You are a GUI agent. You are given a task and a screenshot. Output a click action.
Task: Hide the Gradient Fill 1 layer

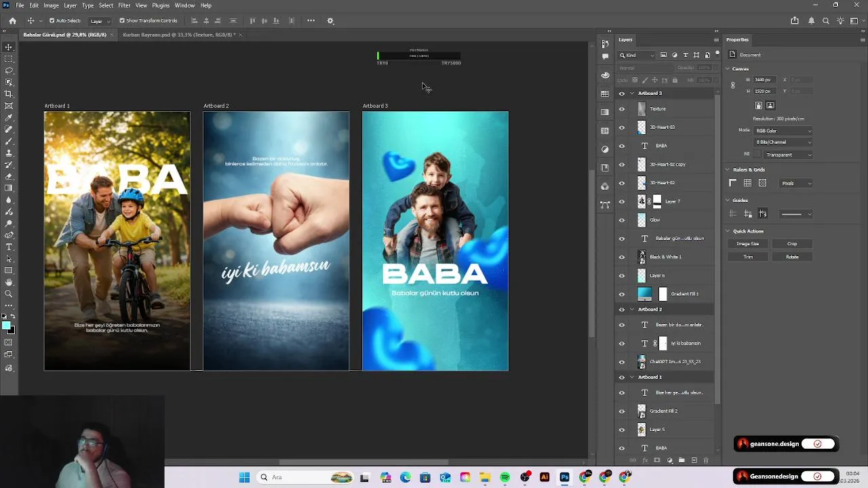[622, 294]
